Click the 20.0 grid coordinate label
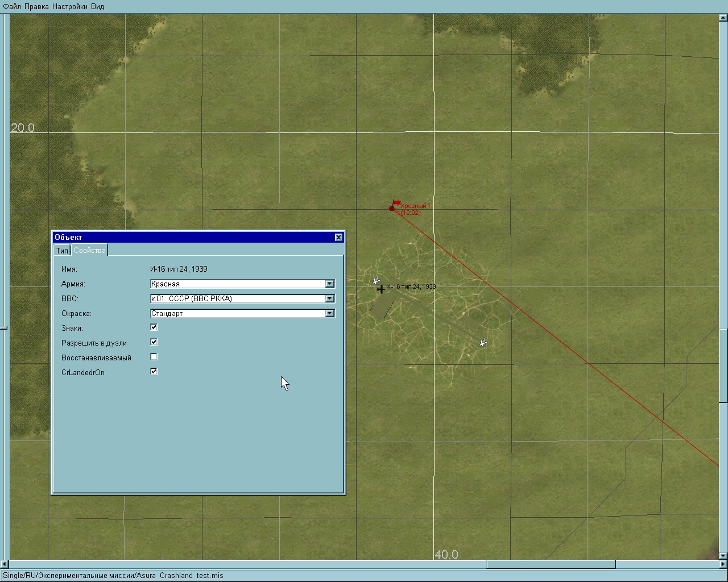 pos(23,128)
